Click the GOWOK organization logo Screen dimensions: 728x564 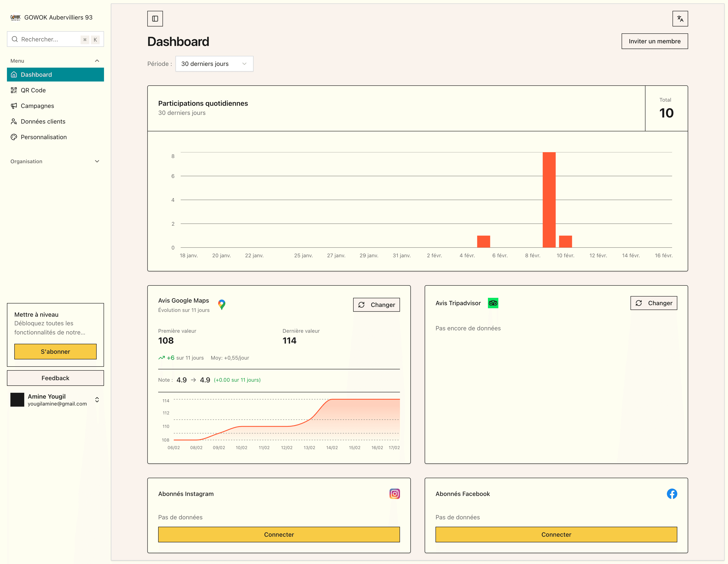pyautogui.click(x=15, y=17)
